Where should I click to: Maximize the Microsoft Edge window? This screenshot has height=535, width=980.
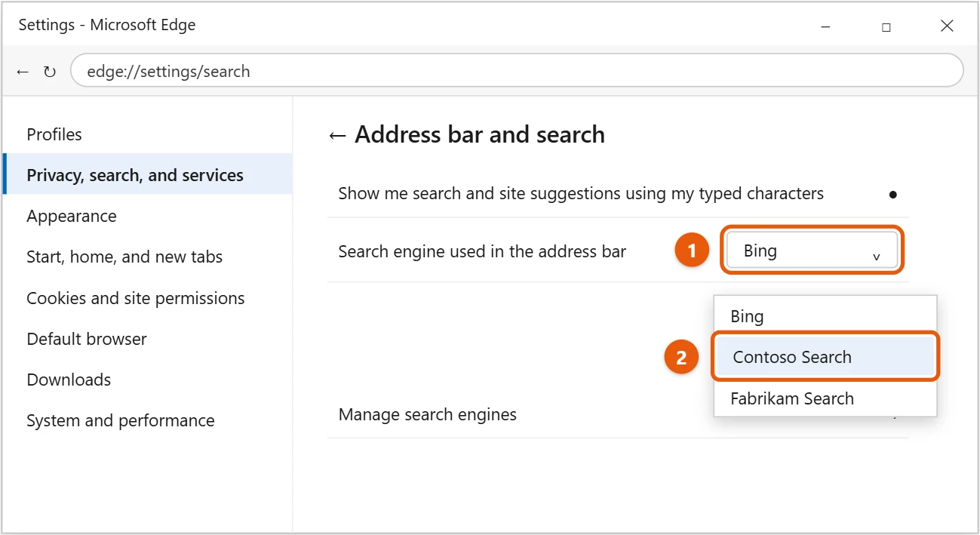tap(886, 26)
